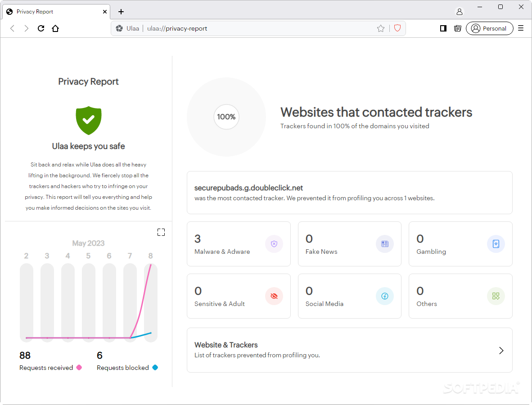Click the Ulaa site info icon in address bar
The width and height of the screenshot is (532, 405).
119,28
